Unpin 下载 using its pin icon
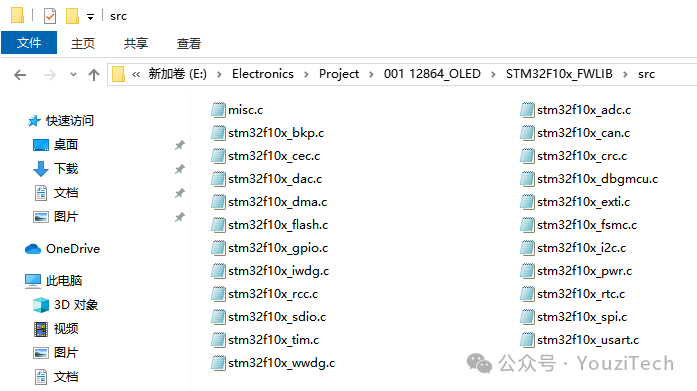Image resolution: width=697 pixels, height=391 pixels. point(180,169)
